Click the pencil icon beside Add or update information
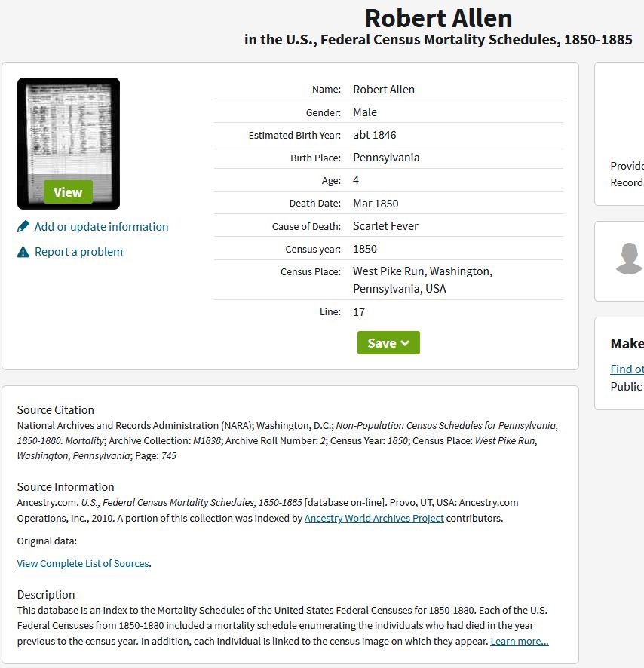The image size is (644, 668). (23, 227)
